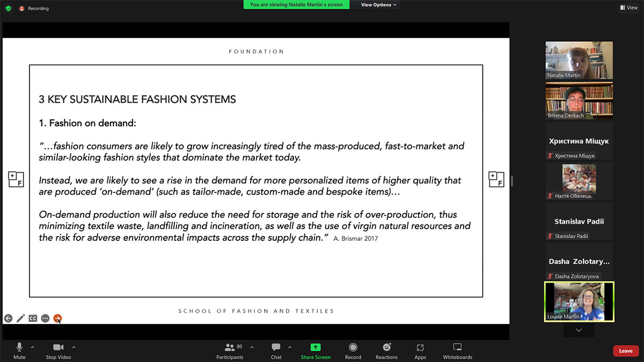Click the 'A. Brismar 2017' citation text
The image size is (644, 362).
click(355, 239)
